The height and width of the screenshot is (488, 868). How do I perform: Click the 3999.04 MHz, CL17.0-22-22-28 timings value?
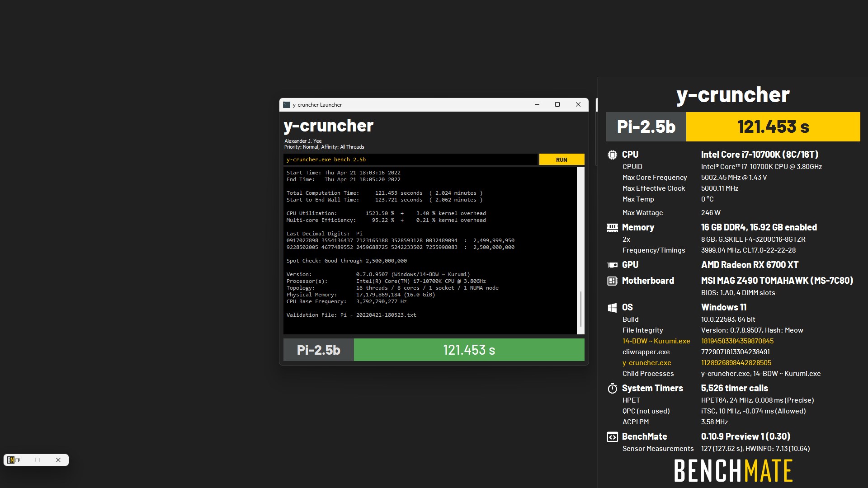coord(748,250)
